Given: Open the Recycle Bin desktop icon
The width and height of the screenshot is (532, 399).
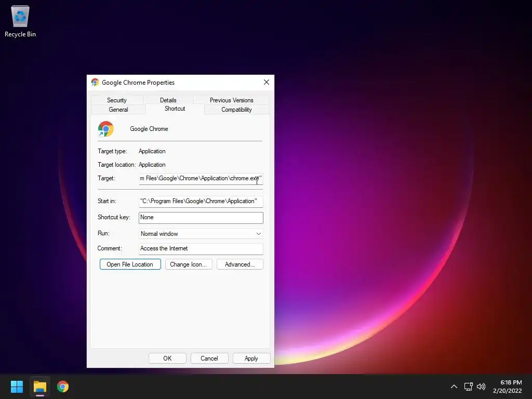Looking at the screenshot, I should (20, 21).
